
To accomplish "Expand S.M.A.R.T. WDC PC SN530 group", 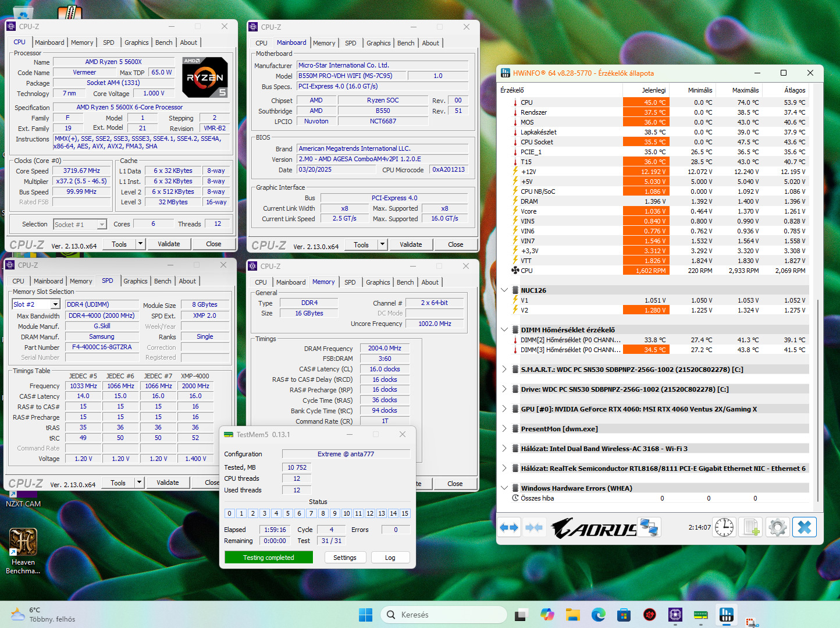I will (504, 369).
